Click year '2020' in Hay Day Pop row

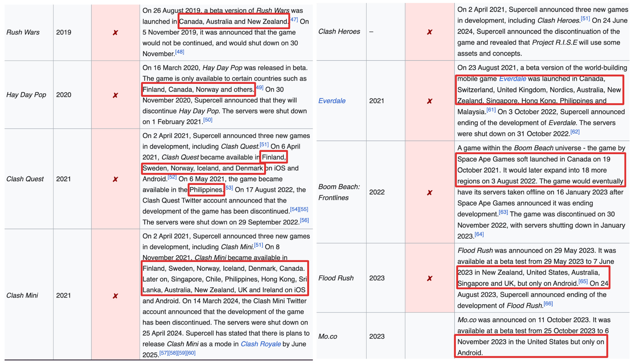(x=63, y=95)
